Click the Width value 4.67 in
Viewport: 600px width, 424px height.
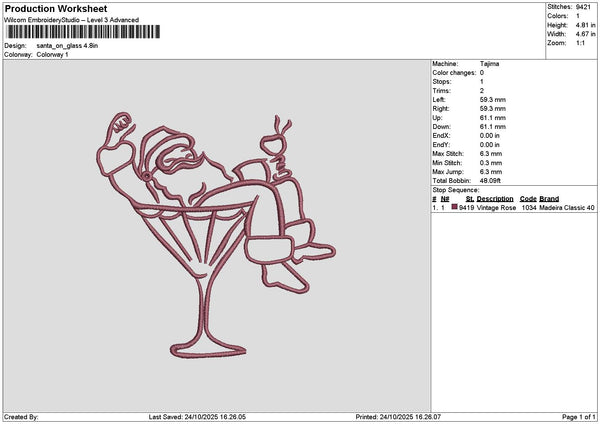(585, 34)
